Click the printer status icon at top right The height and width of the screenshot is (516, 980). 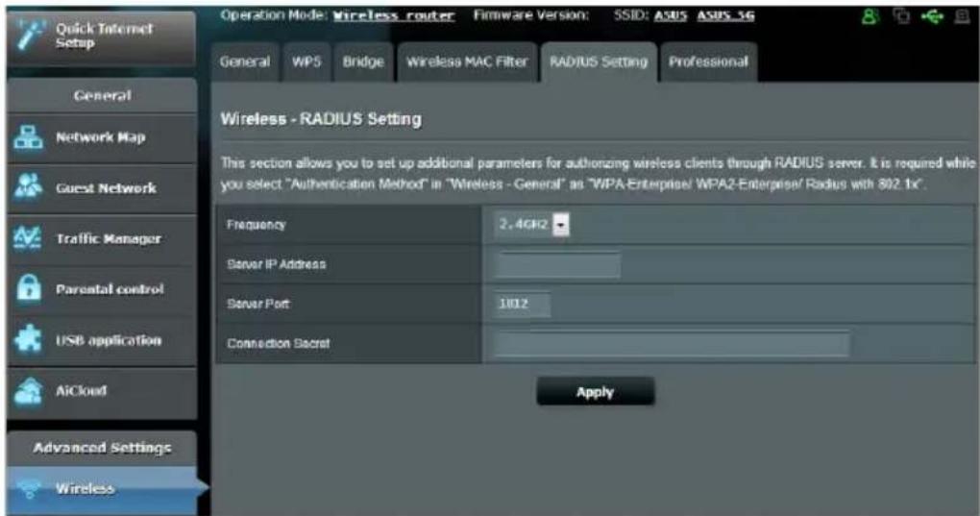point(962,16)
